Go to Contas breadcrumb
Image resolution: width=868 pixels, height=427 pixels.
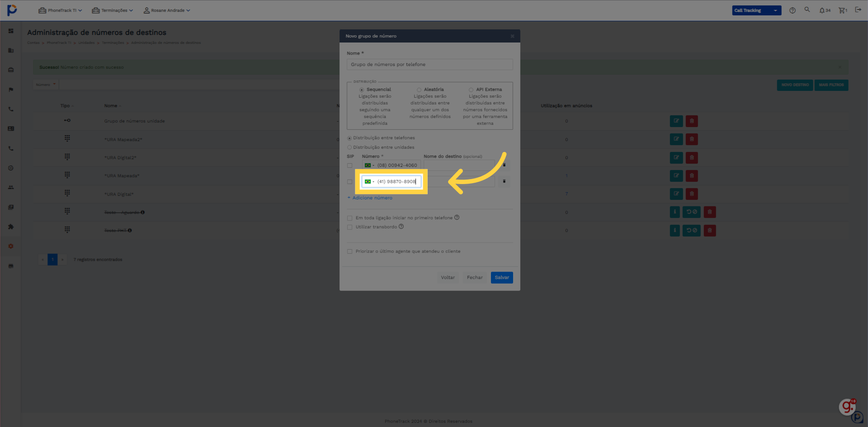33,43
